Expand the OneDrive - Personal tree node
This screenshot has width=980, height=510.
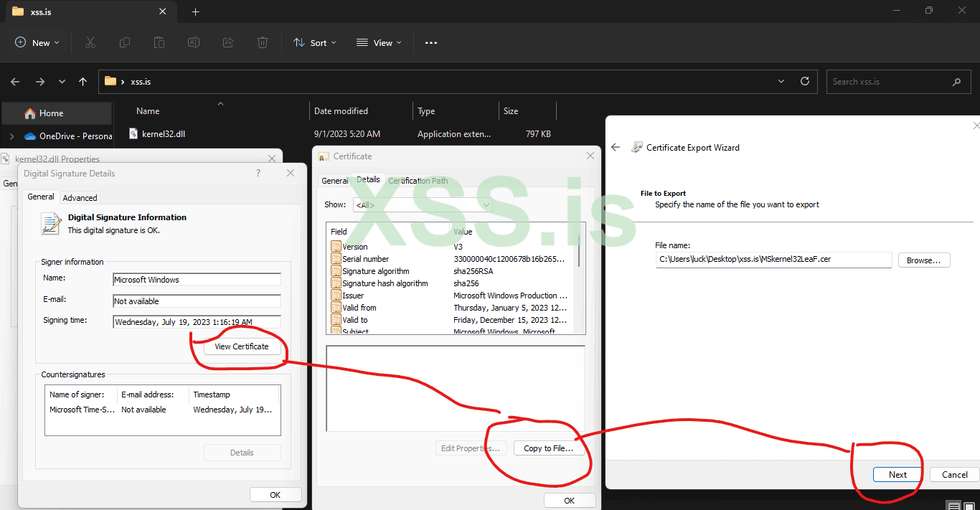click(11, 136)
